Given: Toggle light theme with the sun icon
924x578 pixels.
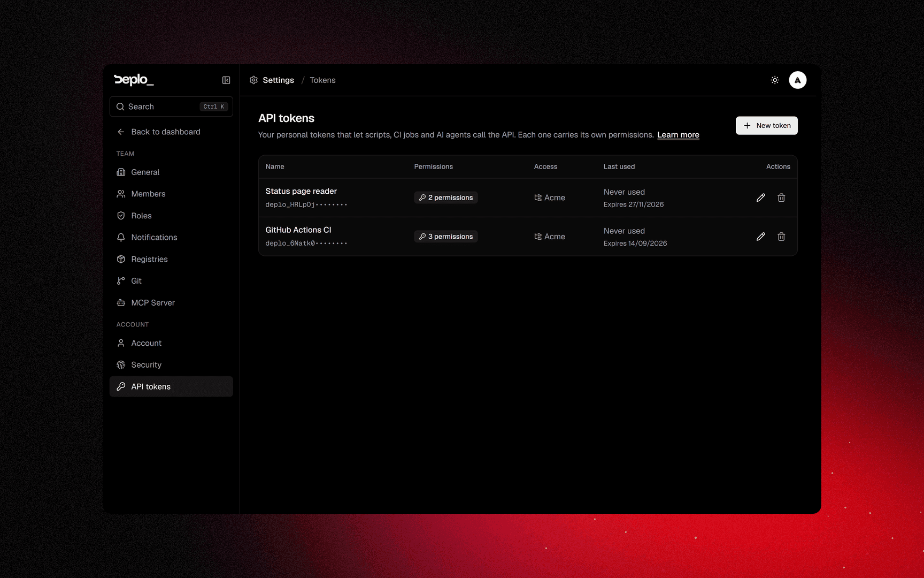Looking at the screenshot, I should tap(775, 80).
